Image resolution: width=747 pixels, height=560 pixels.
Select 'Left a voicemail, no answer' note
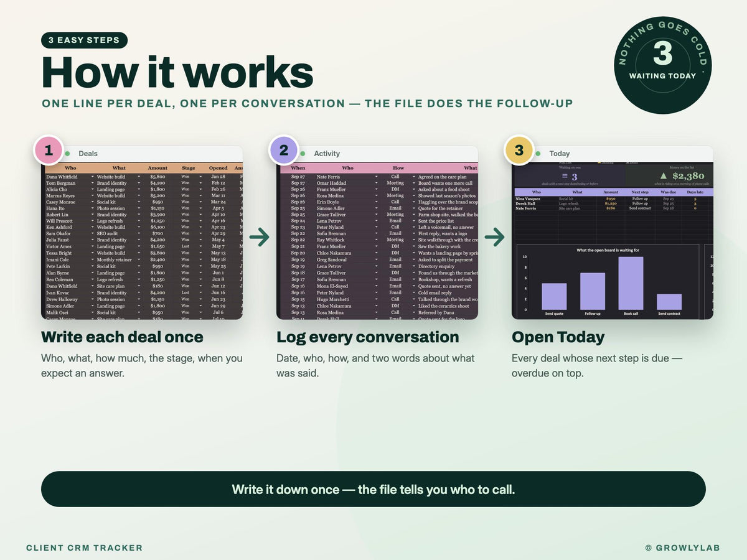click(x=446, y=227)
